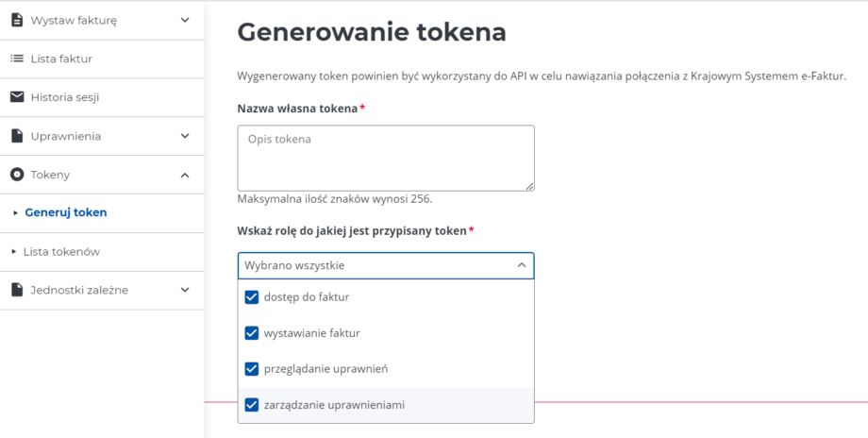Click the Wystaw fakturę document icon
This screenshot has height=438, width=868.
[17, 20]
